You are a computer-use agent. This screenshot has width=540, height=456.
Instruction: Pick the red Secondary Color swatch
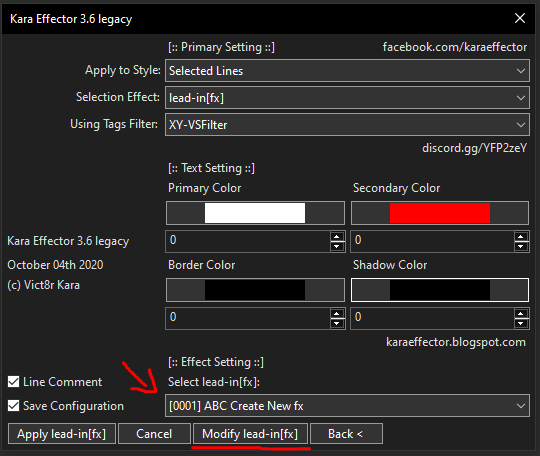(440, 213)
